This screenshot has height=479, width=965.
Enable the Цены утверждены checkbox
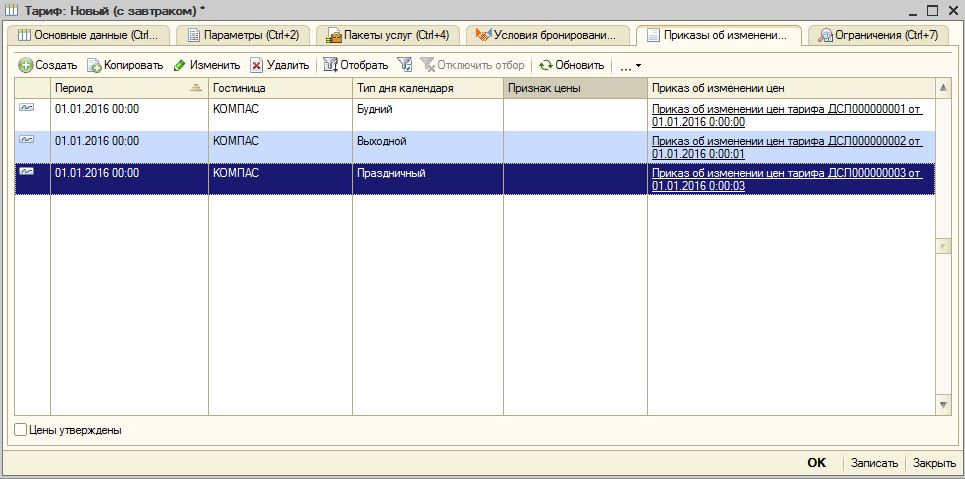coord(20,430)
